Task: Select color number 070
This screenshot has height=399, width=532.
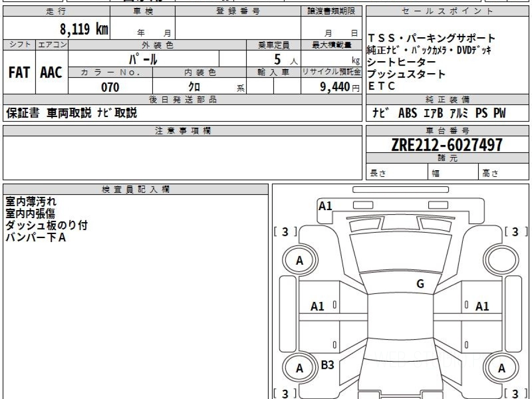Action: click(x=110, y=87)
